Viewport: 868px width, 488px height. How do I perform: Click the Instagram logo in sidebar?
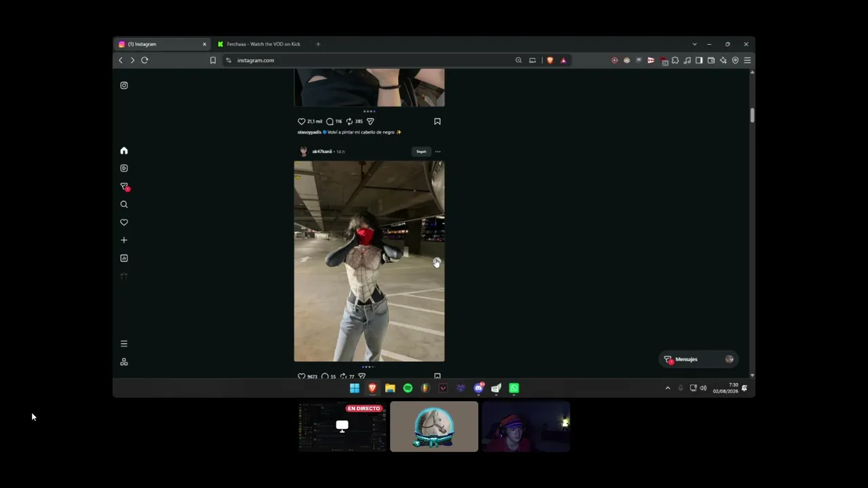tap(123, 85)
